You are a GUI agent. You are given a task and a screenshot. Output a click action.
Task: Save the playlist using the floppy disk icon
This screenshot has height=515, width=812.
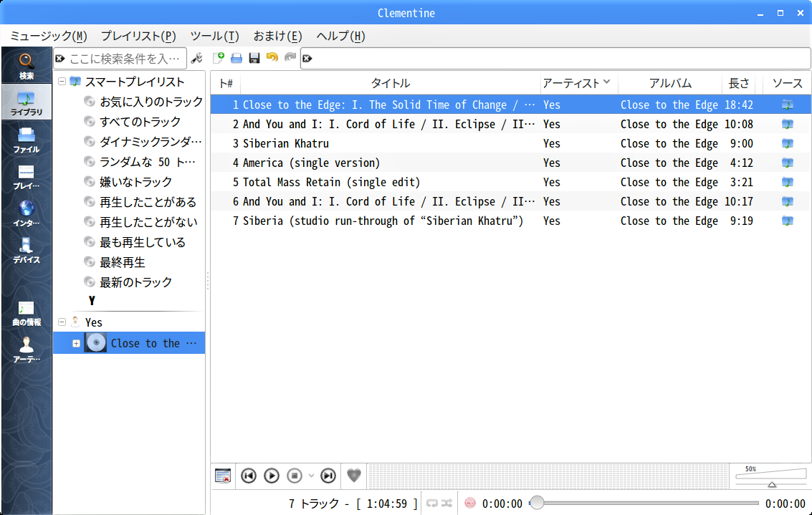click(x=254, y=58)
